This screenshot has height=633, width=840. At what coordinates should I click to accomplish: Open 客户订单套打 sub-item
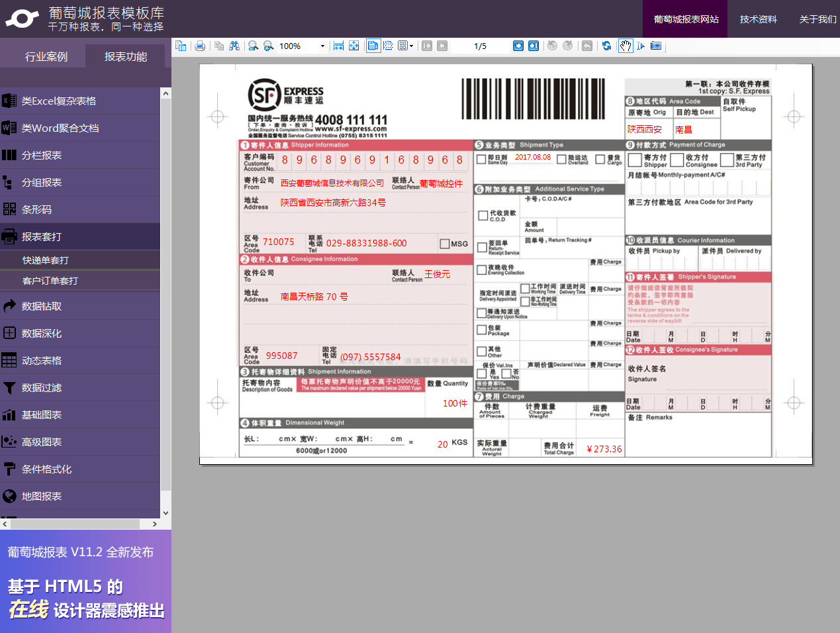coord(80,281)
